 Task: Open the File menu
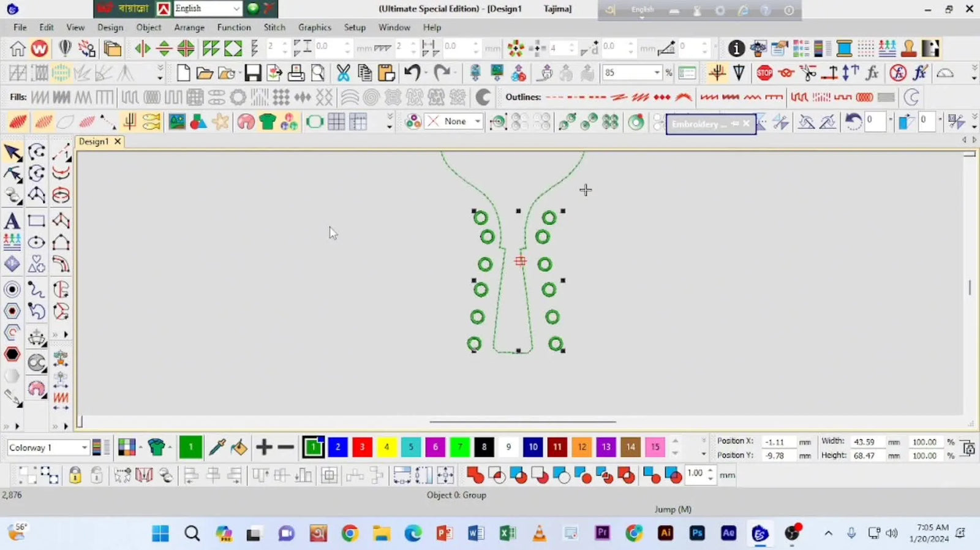point(20,28)
